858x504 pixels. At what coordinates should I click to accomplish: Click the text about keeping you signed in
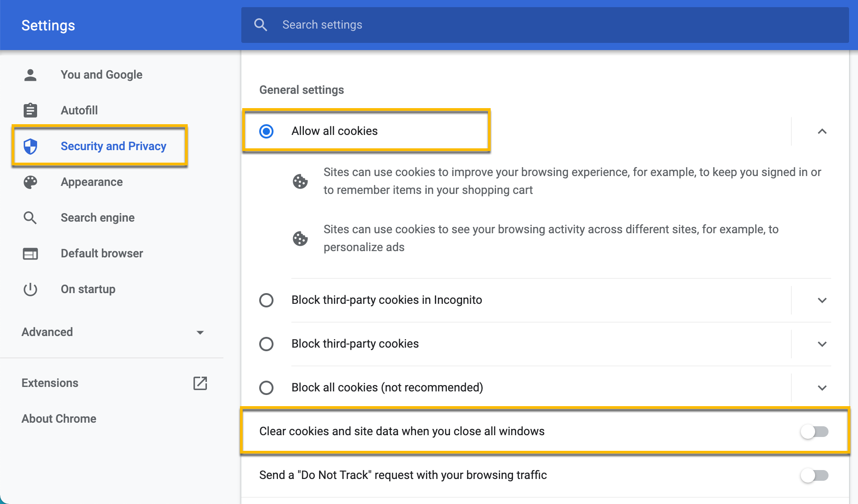[572, 181]
